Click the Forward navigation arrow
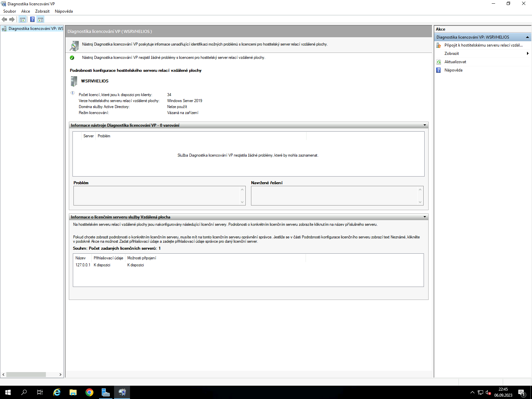This screenshot has width=532, height=399. pyautogui.click(x=12, y=19)
